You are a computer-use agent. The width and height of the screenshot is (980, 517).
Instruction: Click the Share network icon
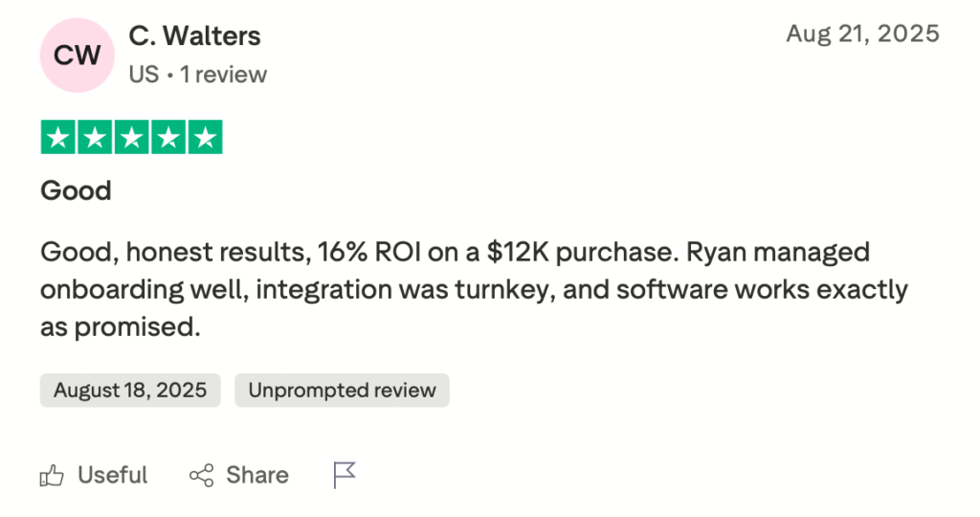pyautogui.click(x=201, y=475)
